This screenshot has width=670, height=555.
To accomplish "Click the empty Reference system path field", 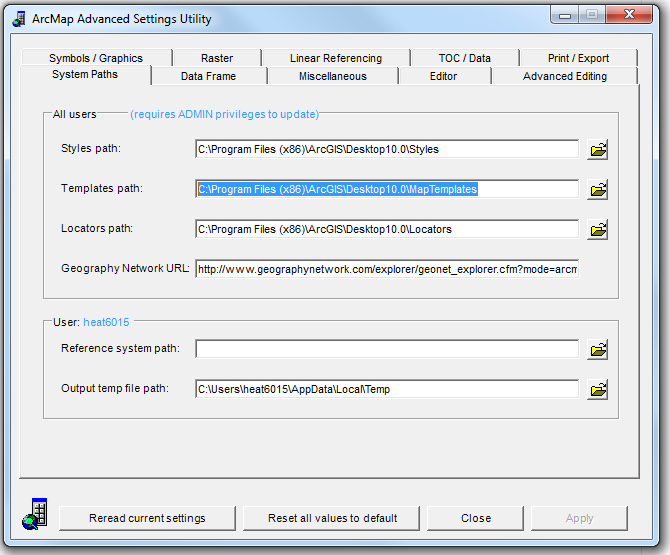I will pos(387,349).
